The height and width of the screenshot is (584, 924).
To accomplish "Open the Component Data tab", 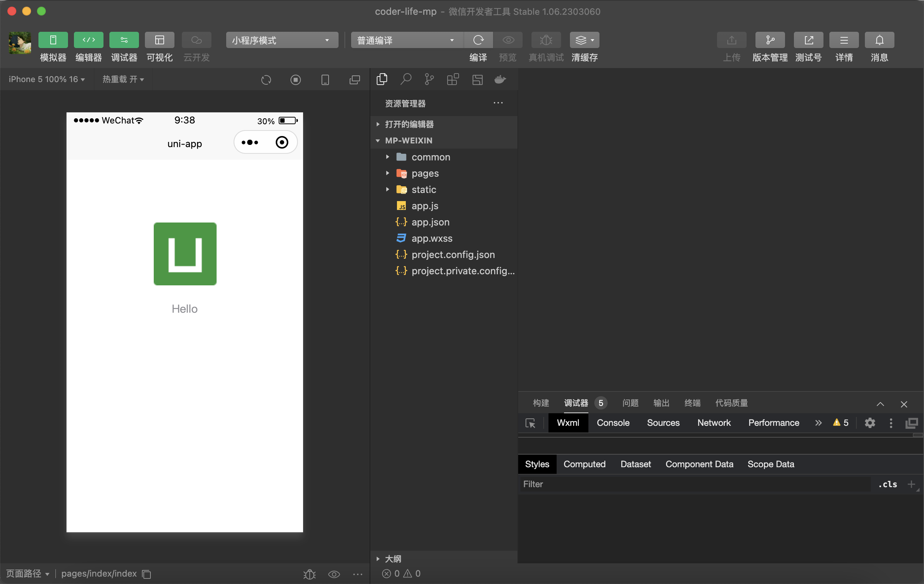I will point(699,464).
